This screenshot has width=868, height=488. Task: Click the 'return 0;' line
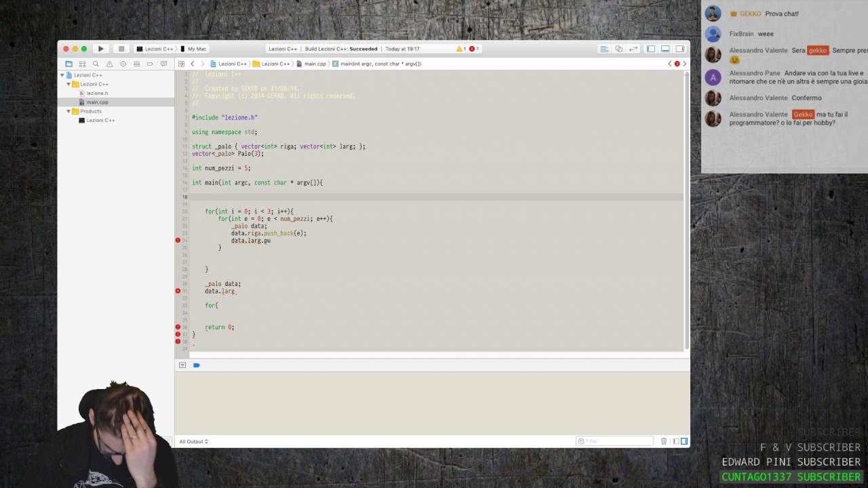[219, 327]
